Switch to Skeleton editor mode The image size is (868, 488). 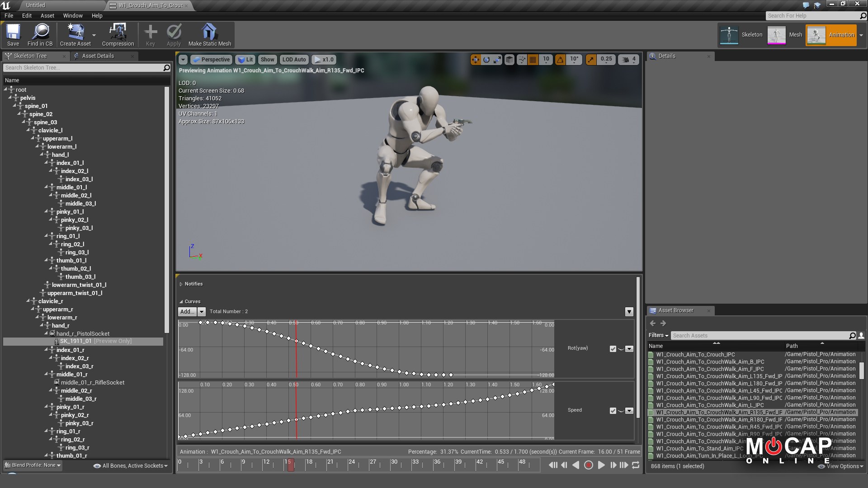(741, 35)
